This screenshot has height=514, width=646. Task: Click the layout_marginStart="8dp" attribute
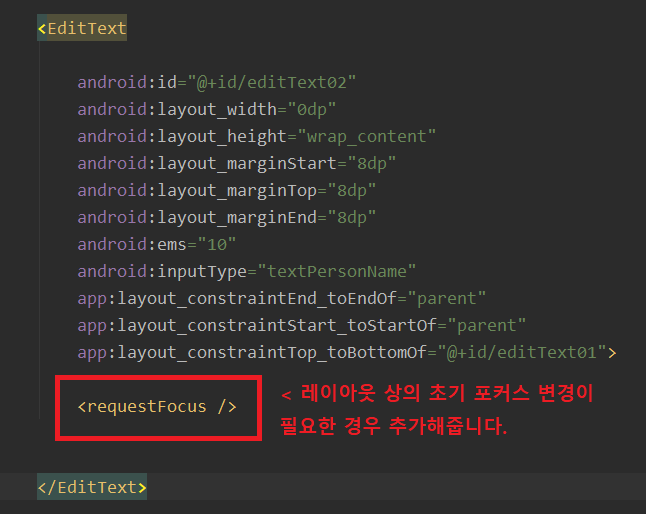click(x=237, y=164)
